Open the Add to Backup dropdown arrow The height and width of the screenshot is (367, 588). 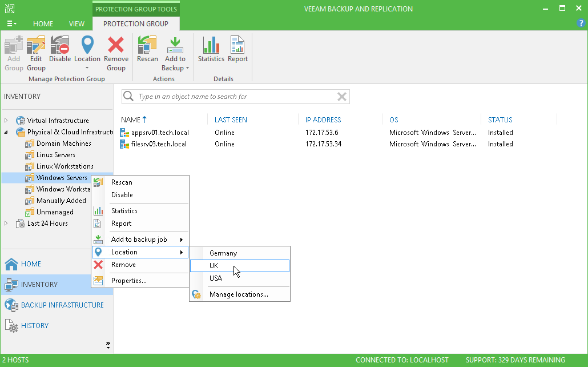pos(187,68)
